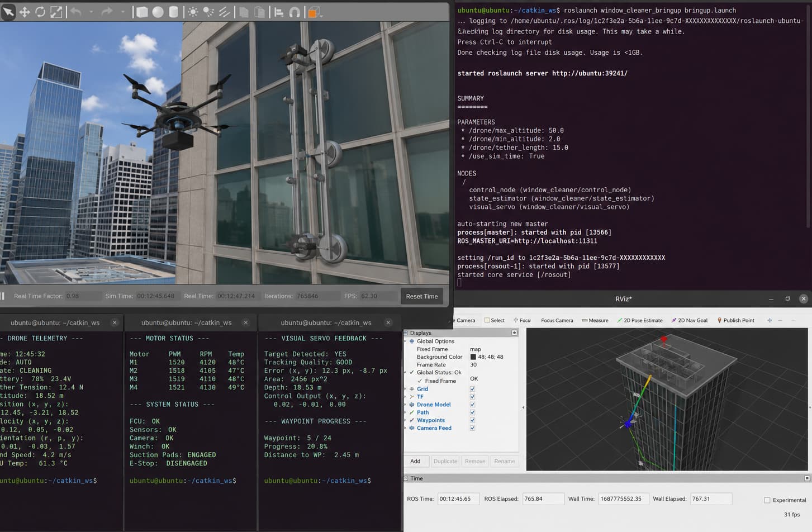Viewport: 812px width, 532px height.
Task: Open the redo history dropdown arrow
Action: (123, 12)
